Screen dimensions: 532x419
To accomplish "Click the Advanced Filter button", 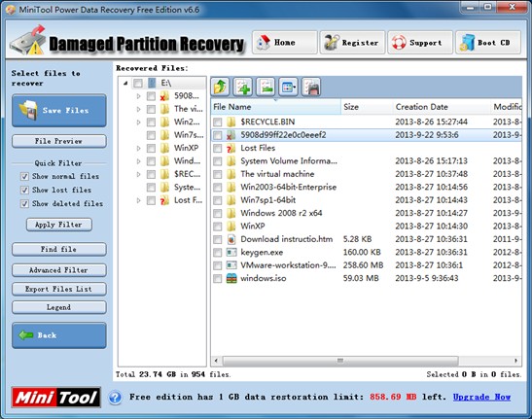I will (x=59, y=270).
